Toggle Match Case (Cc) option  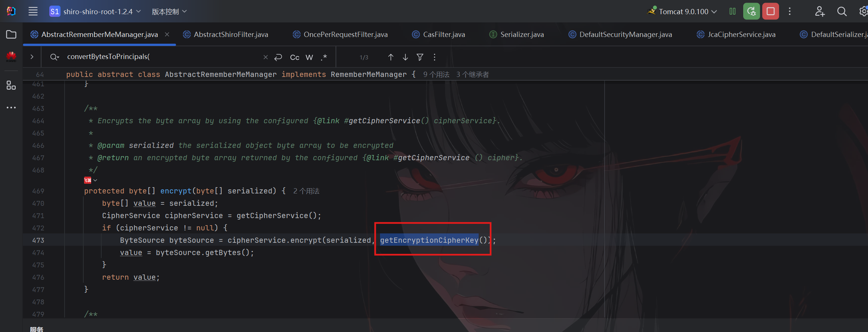tap(294, 57)
